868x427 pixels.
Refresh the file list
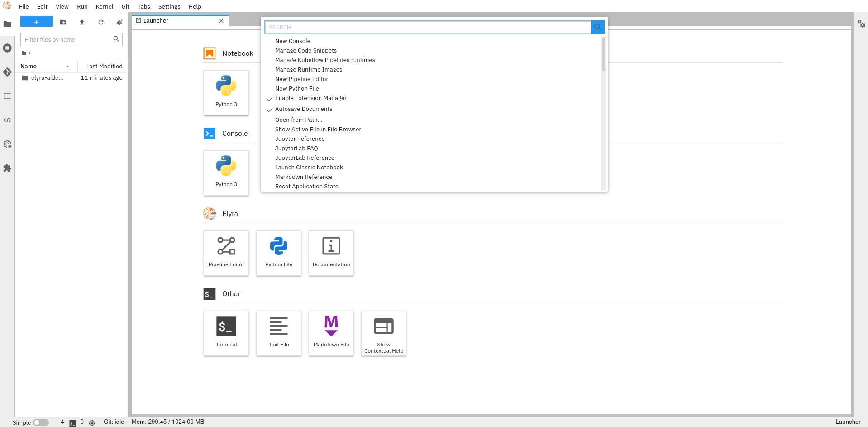pyautogui.click(x=101, y=22)
